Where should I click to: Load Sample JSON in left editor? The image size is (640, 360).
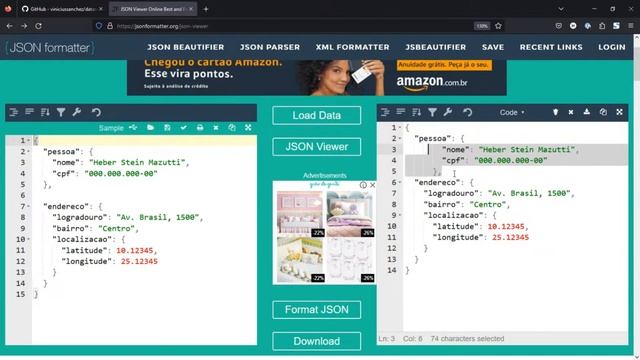pyautogui.click(x=111, y=128)
